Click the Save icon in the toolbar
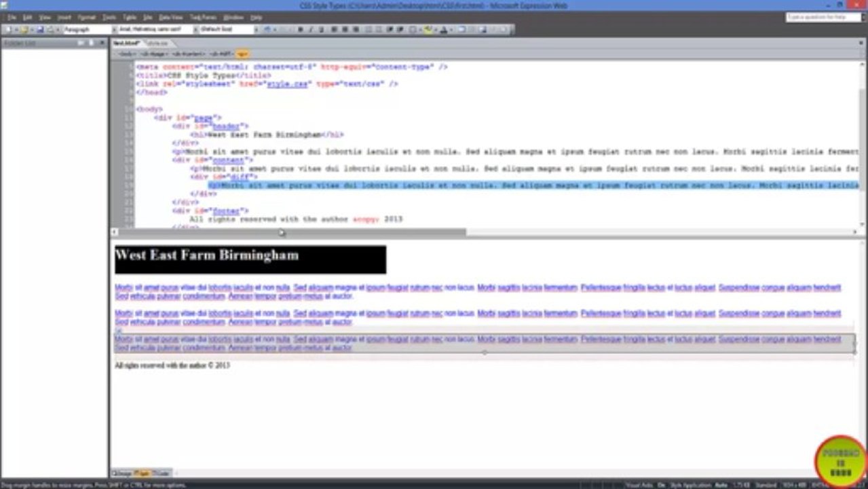 [x=40, y=30]
